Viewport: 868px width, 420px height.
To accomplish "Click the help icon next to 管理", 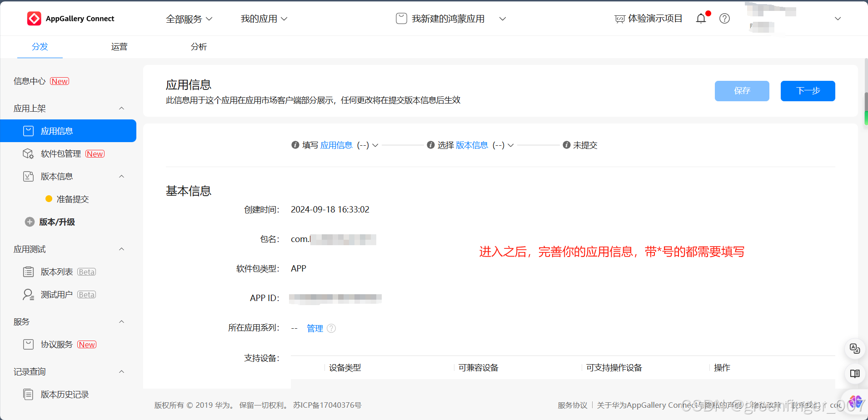I will pos(331,328).
